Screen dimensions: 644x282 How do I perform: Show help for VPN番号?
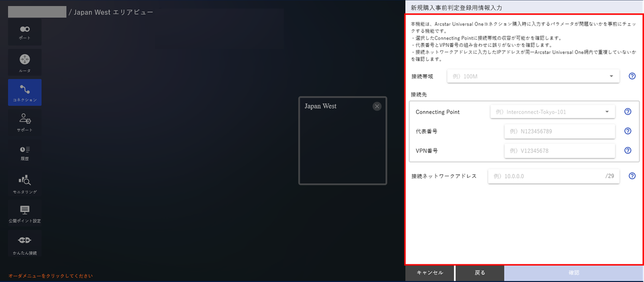coord(627,151)
